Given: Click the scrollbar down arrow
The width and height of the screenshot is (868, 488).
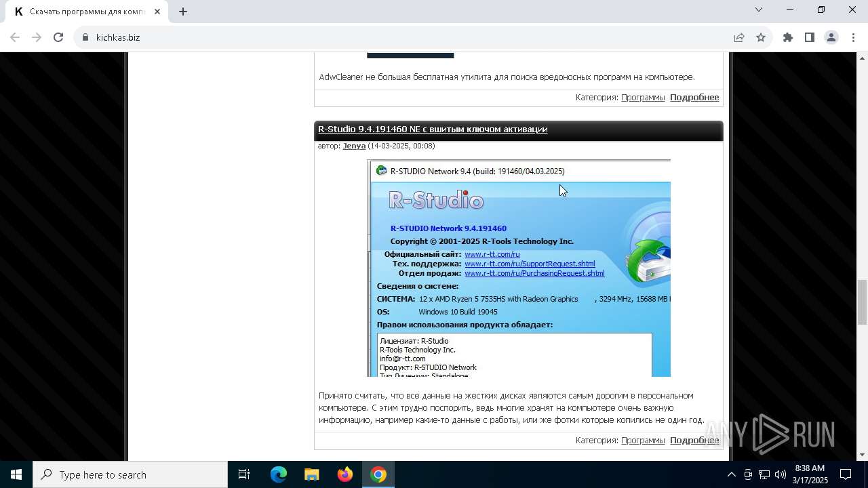Looking at the screenshot, I should point(862,455).
